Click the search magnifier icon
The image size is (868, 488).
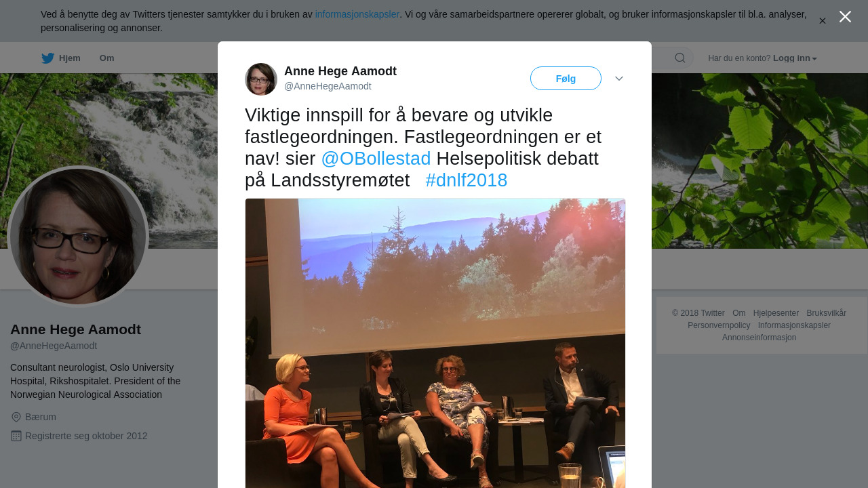[x=680, y=58]
